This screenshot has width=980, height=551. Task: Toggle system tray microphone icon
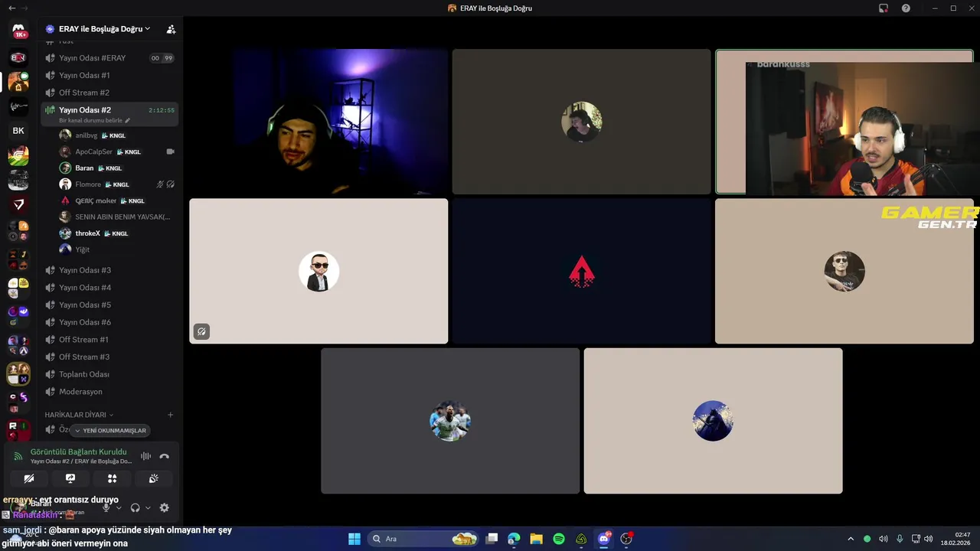900,539
